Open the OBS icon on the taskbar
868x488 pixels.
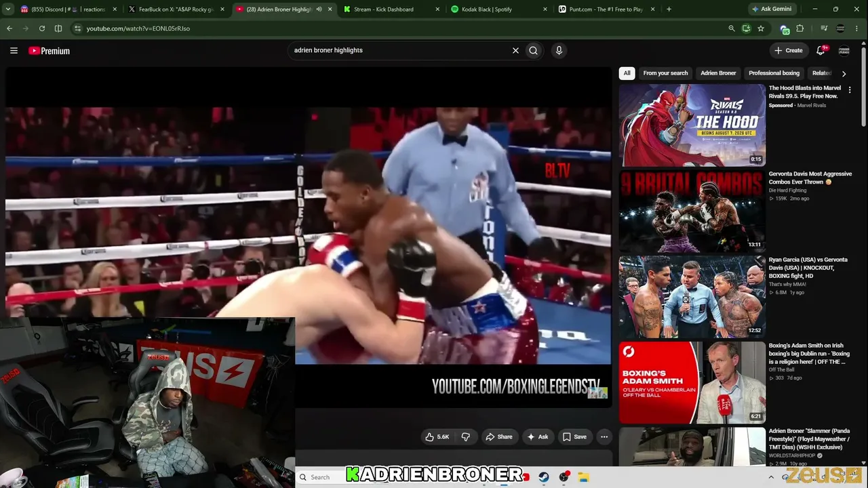[x=564, y=477]
